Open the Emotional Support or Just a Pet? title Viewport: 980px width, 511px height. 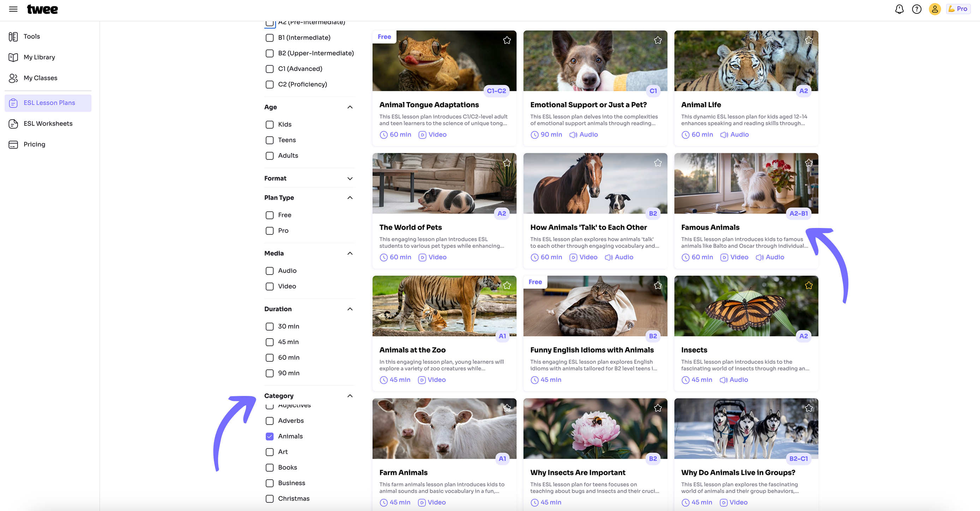point(588,104)
